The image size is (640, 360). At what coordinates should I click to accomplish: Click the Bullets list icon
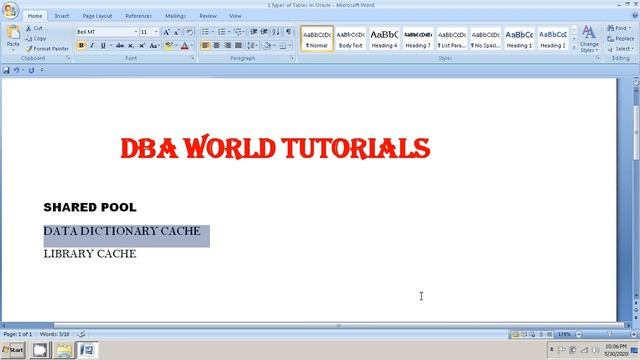tap(205, 32)
